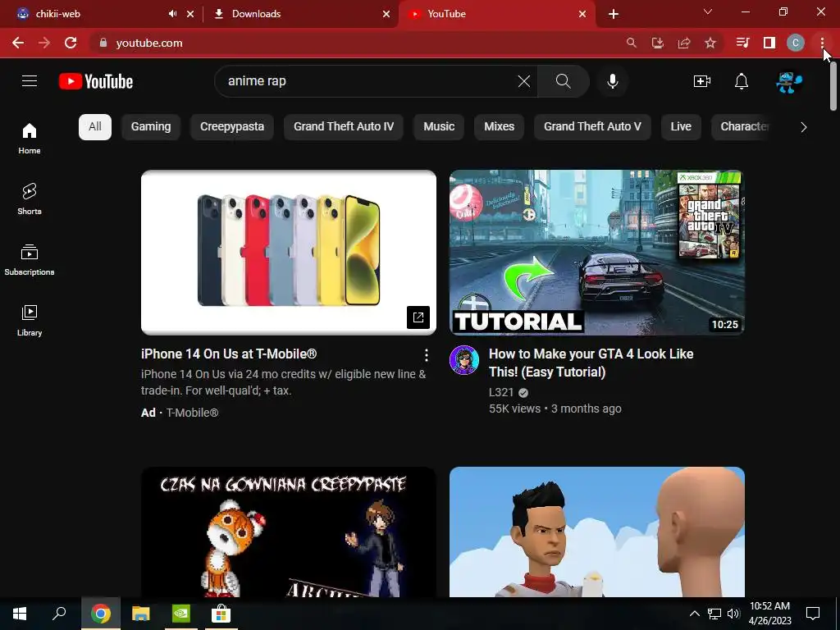Select the Creepypasta filter chip
The height and width of the screenshot is (630, 840).
(232, 127)
